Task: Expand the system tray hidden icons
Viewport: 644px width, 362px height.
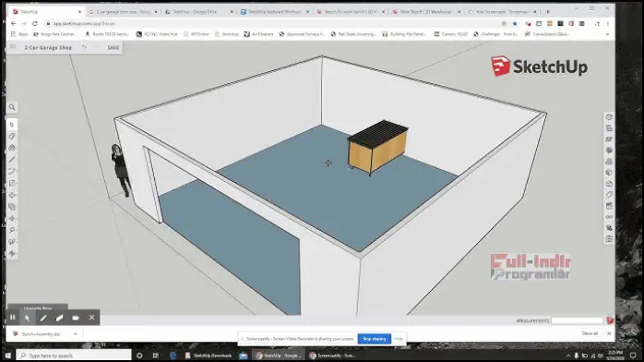Action: click(568, 356)
